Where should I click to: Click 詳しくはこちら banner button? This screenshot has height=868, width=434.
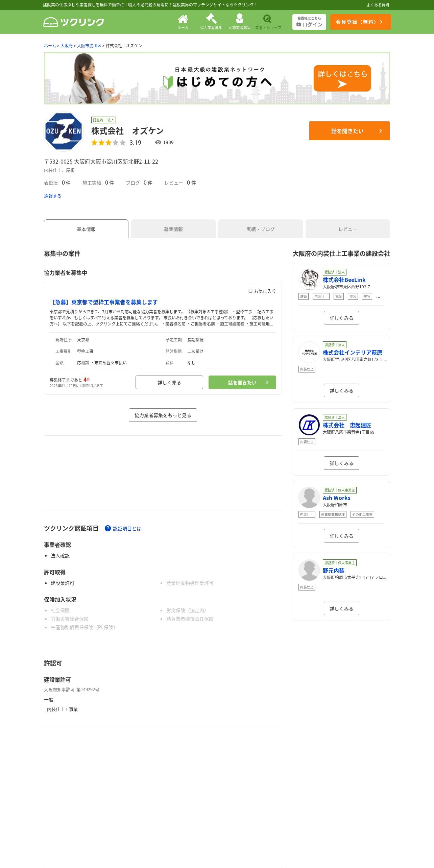coord(342,78)
